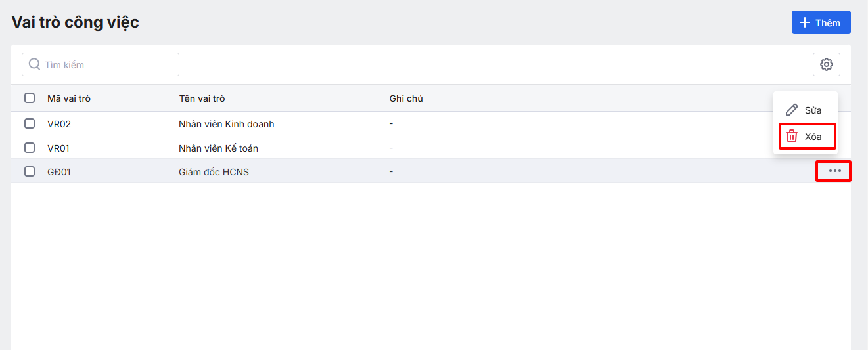868x350 pixels.
Task: Choose Xóa from the context menu
Action: point(813,137)
